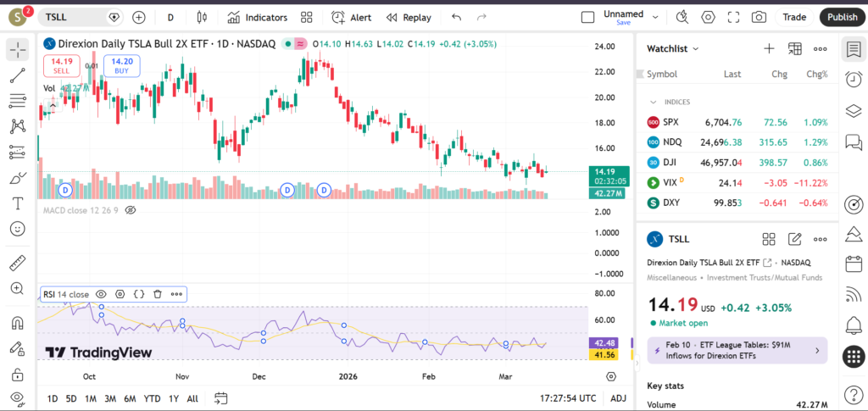The width and height of the screenshot is (868, 411).
Task: Toggle RSI indicator visibility eye
Action: (x=101, y=294)
